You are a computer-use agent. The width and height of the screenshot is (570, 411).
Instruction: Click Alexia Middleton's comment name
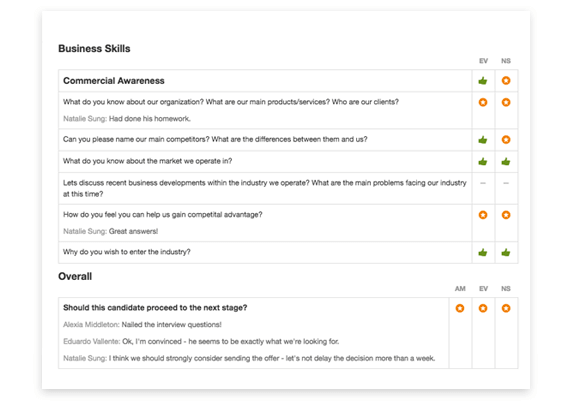91,325
